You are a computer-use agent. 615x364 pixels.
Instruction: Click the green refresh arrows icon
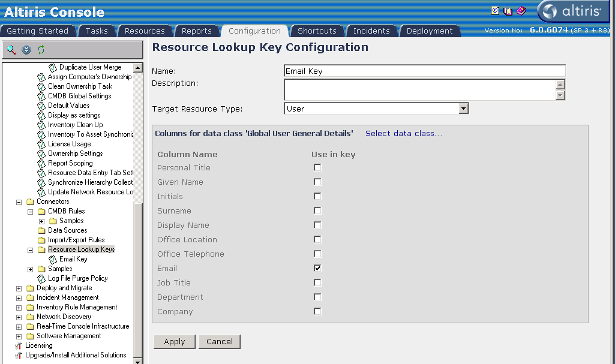tap(41, 50)
